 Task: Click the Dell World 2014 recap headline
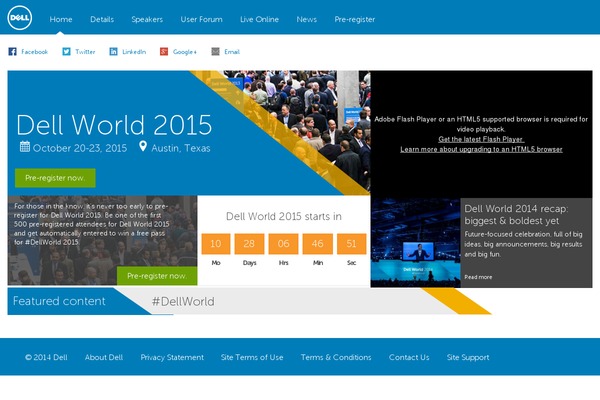[516, 215]
